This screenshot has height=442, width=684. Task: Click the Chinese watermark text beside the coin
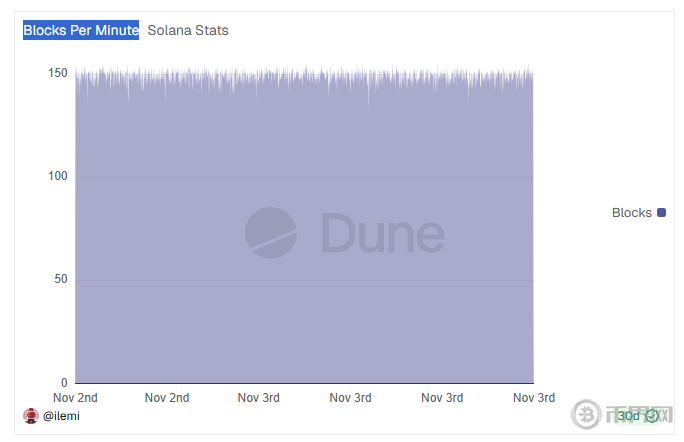click(640, 416)
